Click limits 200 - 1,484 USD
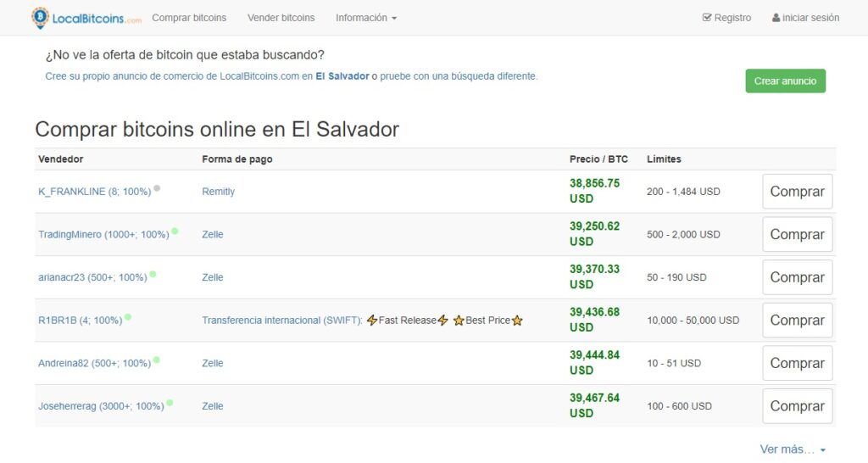 684,192
